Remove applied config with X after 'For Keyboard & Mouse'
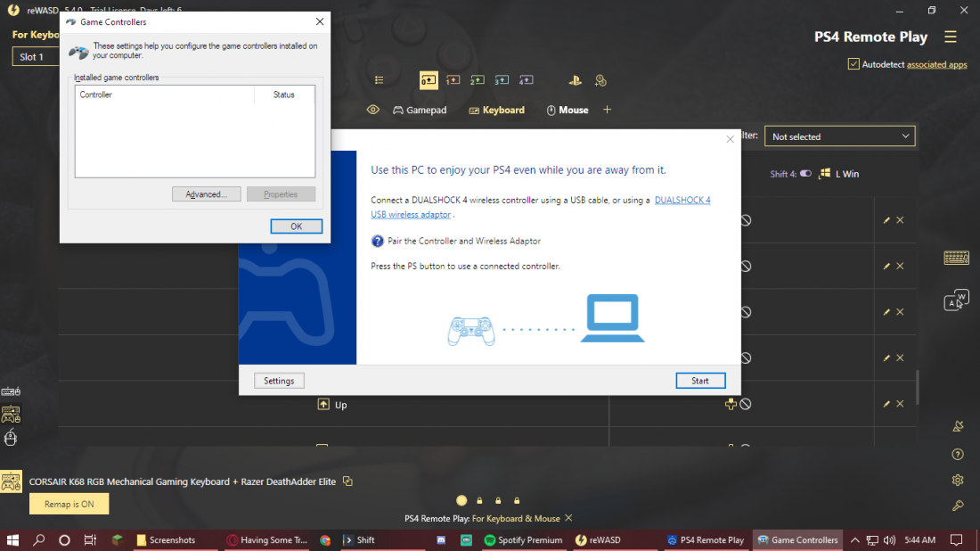The image size is (980, 551). click(568, 518)
